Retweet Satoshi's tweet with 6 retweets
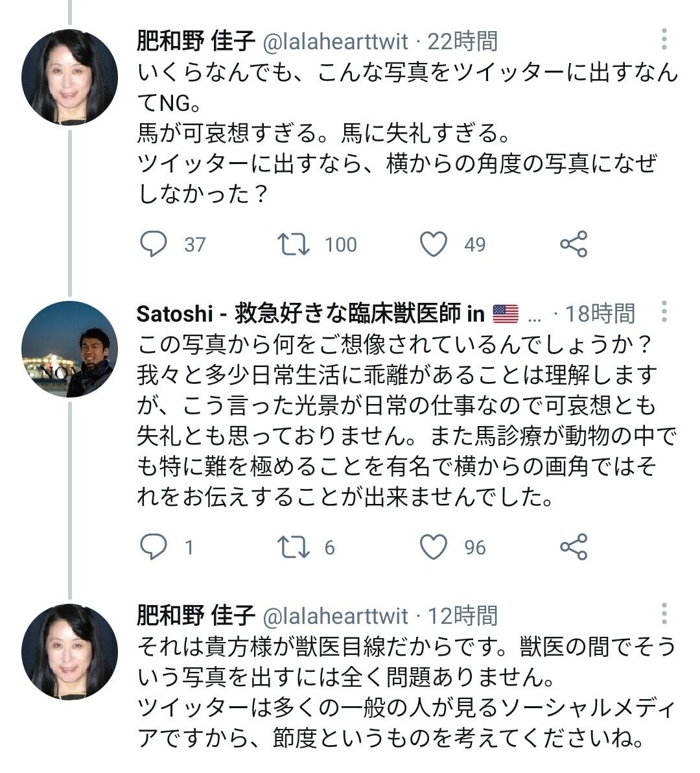Image resolution: width=700 pixels, height=773 pixels. tap(293, 547)
